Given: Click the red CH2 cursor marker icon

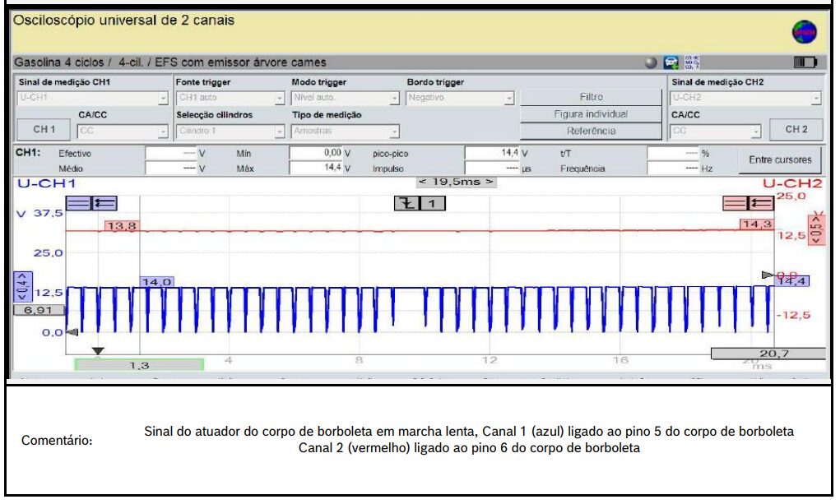Looking at the screenshot, I should pyautogui.click(x=748, y=204).
